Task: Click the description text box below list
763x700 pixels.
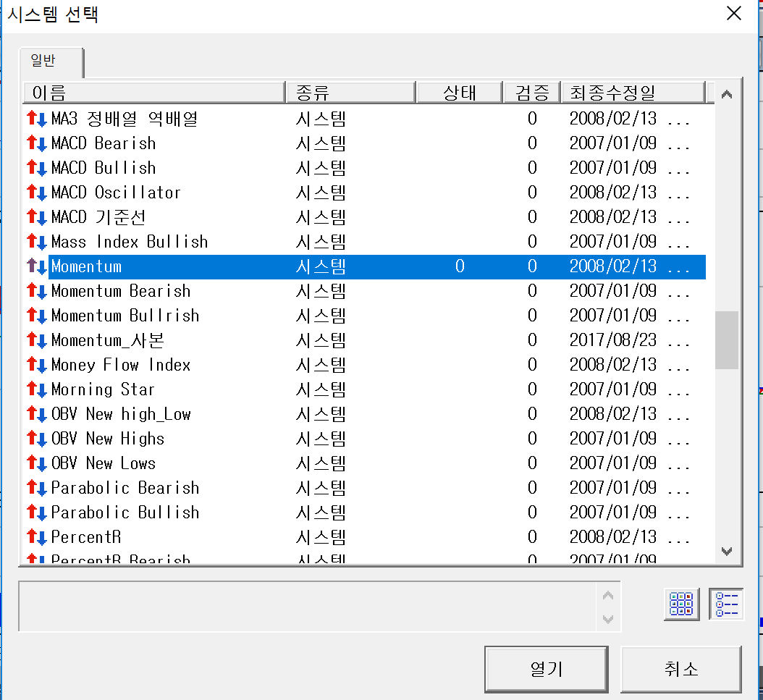Action: click(308, 606)
